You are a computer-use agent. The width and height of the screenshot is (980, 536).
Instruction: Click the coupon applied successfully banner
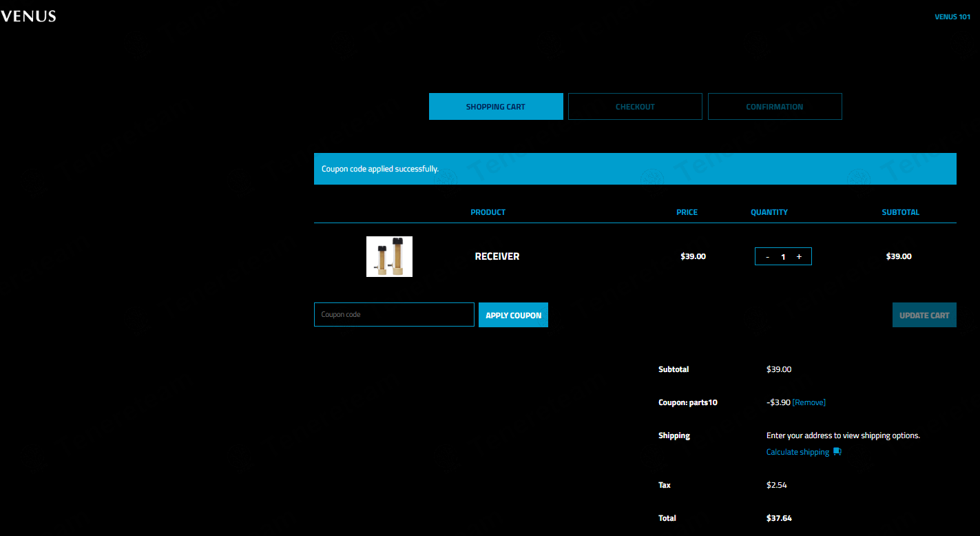pyautogui.click(x=635, y=169)
